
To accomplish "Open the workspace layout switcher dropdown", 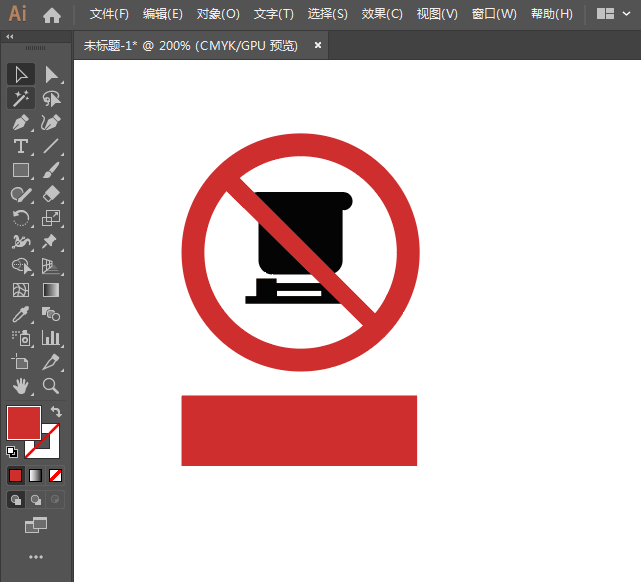I will 612,14.
